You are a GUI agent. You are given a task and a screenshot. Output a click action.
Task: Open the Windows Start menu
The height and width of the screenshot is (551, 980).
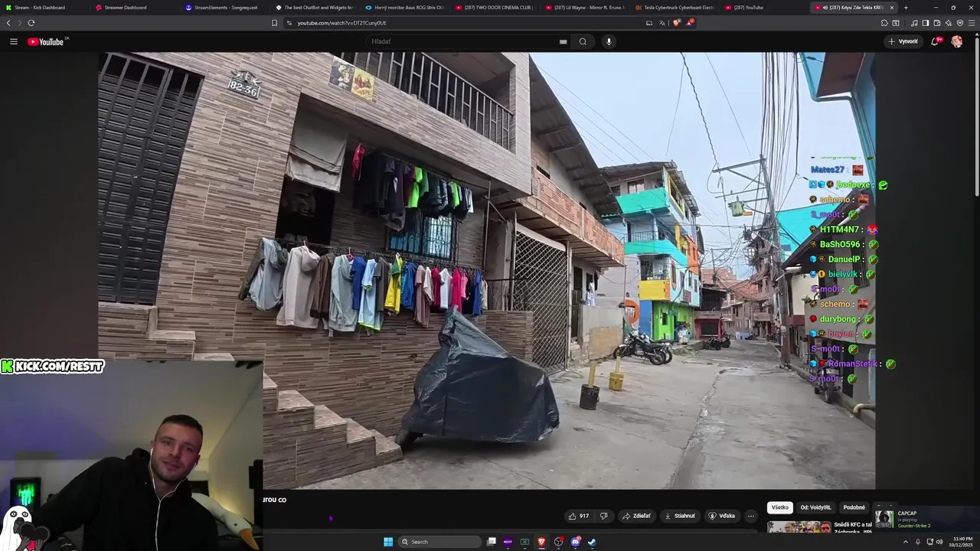(x=388, y=542)
